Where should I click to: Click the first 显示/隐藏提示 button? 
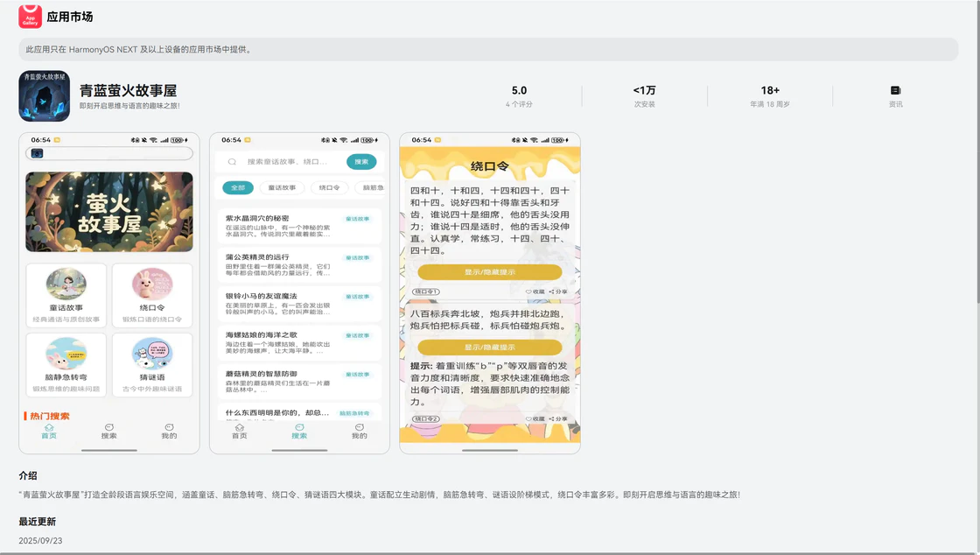[490, 272]
